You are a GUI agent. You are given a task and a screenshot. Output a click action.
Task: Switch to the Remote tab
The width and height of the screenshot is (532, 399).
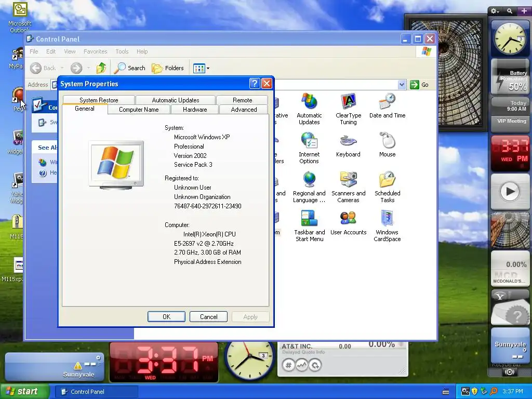click(x=242, y=100)
